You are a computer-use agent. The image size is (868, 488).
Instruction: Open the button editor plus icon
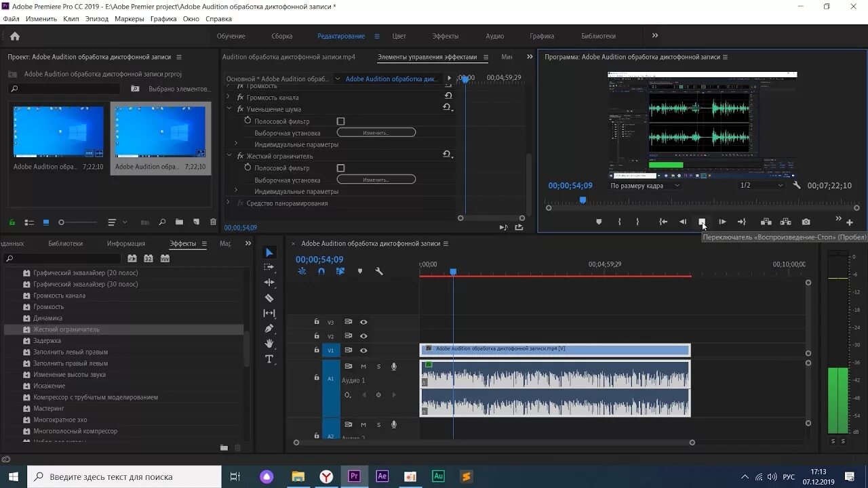point(850,222)
